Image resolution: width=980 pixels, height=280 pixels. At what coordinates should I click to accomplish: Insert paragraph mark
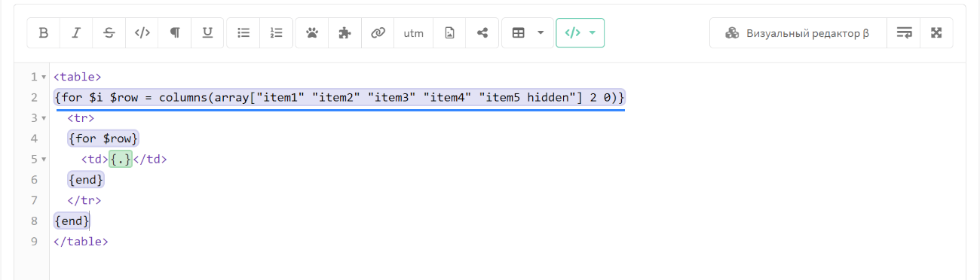point(175,33)
